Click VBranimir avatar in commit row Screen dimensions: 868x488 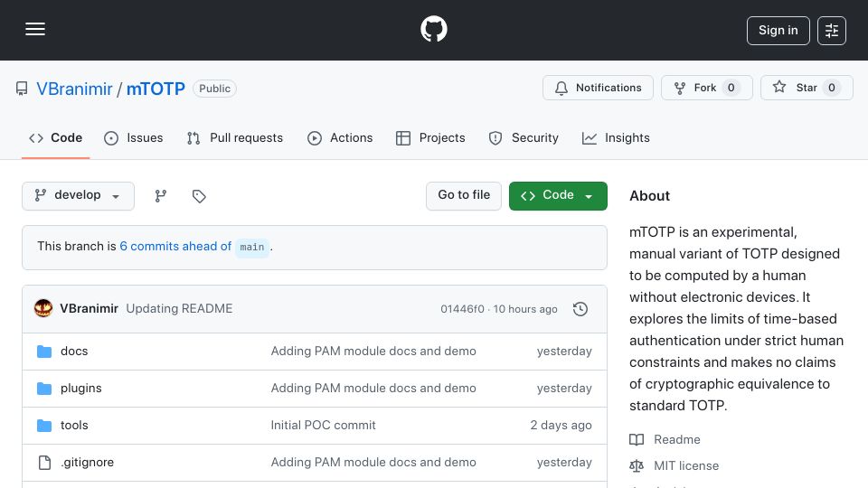tap(43, 309)
